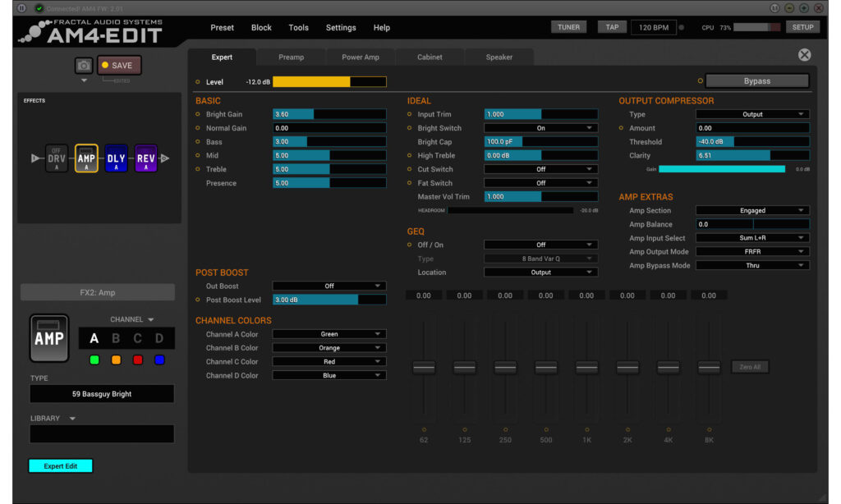Viewport: 841px width, 504px height.
Task: Click the orange channel B color swatch
Action: click(x=116, y=360)
